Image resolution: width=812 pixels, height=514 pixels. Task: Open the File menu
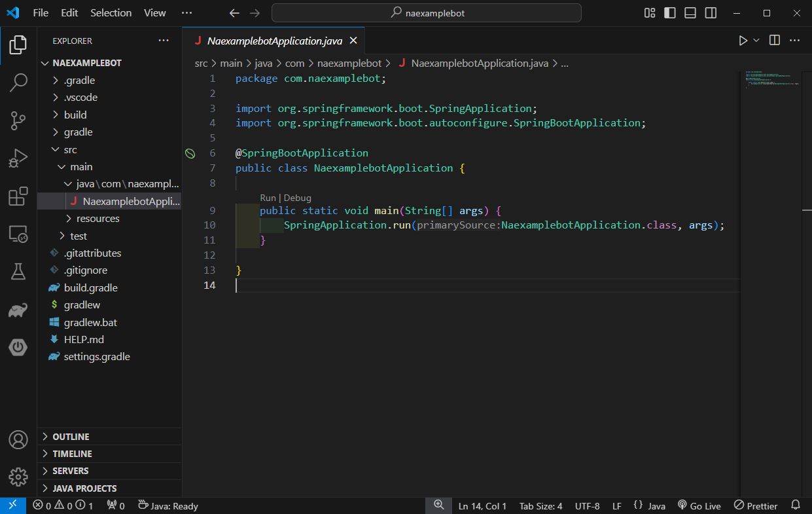point(41,13)
